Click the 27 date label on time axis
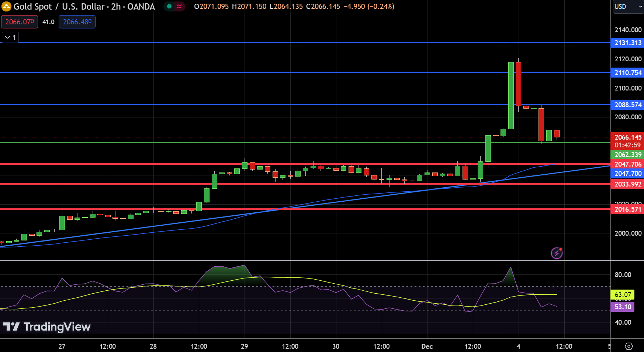 pos(62,346)
